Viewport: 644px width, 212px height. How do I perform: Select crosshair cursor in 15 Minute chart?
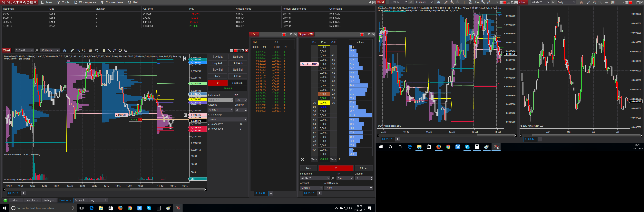[90, 50]
